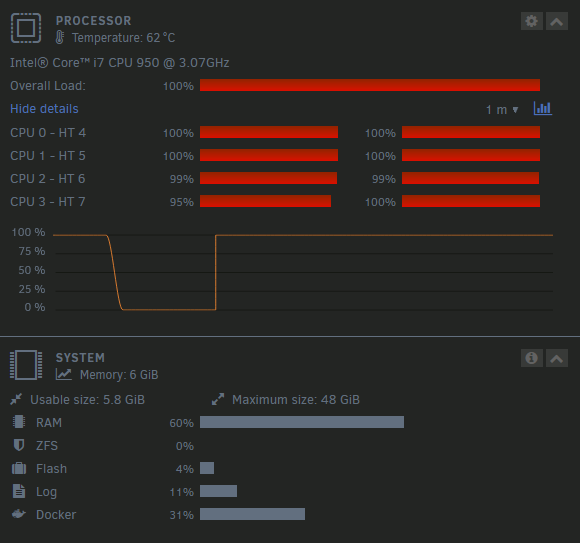Click the Docker whale icon
Image resolution: width=580 pixels, height=543 pixels.
pyautogui.click(x=19, y=514)
